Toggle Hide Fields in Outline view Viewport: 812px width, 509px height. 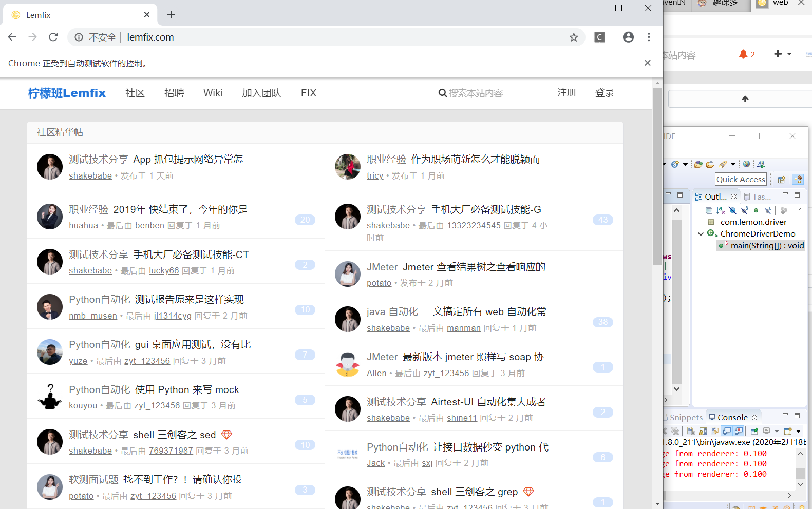732,210
